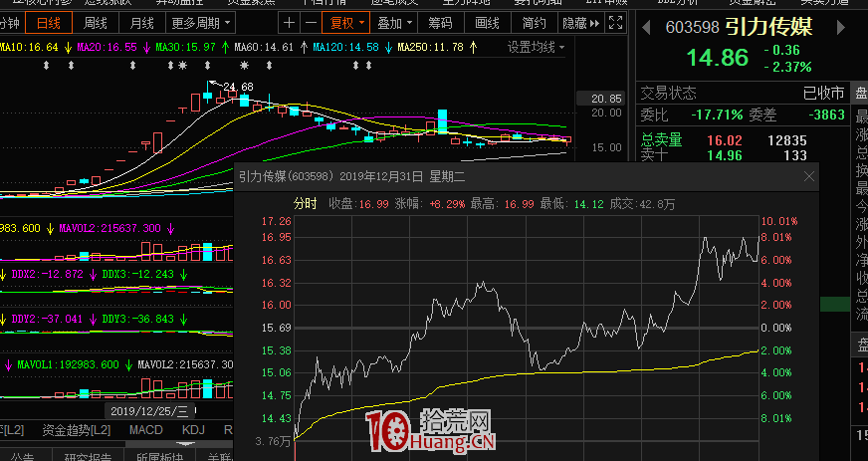Click DDX2:-12.872 indicator label
The image size is (868, 461).
(x=47, y=274)
